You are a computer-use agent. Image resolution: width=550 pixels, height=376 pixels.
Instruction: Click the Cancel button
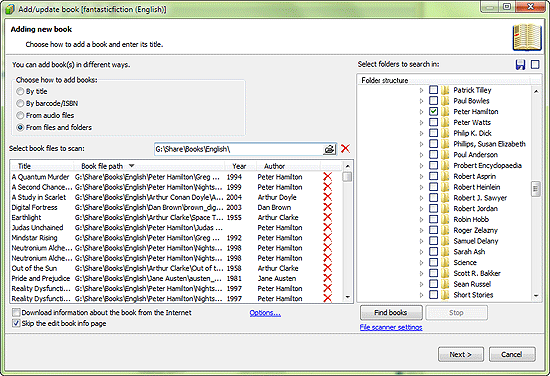[x=512, y=354]
